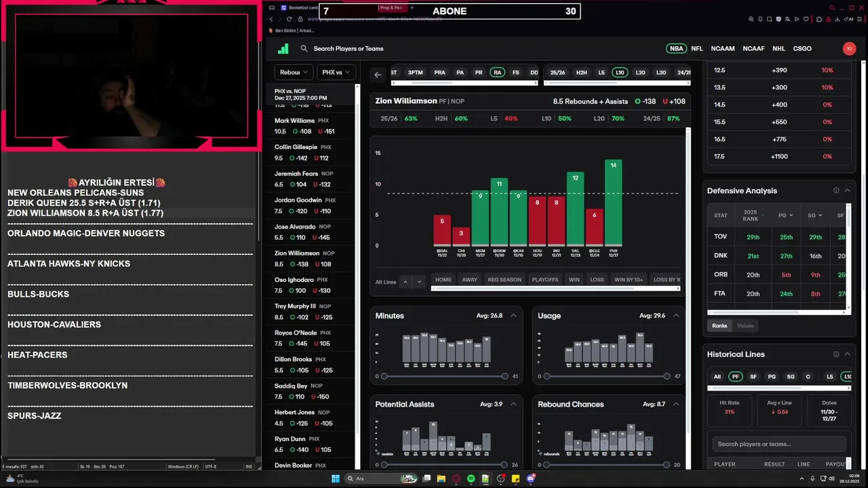Click the Defensive Analysis info icon
868x488 pixels.
click(836, 190)
